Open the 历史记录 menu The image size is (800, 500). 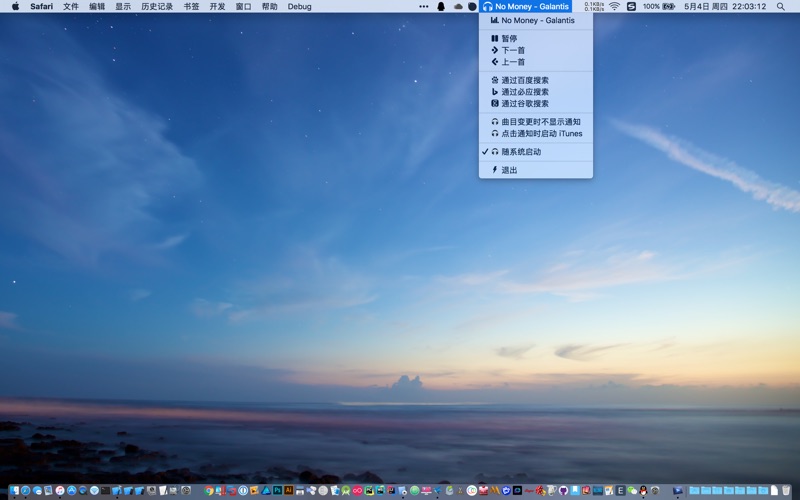[157, 6]
